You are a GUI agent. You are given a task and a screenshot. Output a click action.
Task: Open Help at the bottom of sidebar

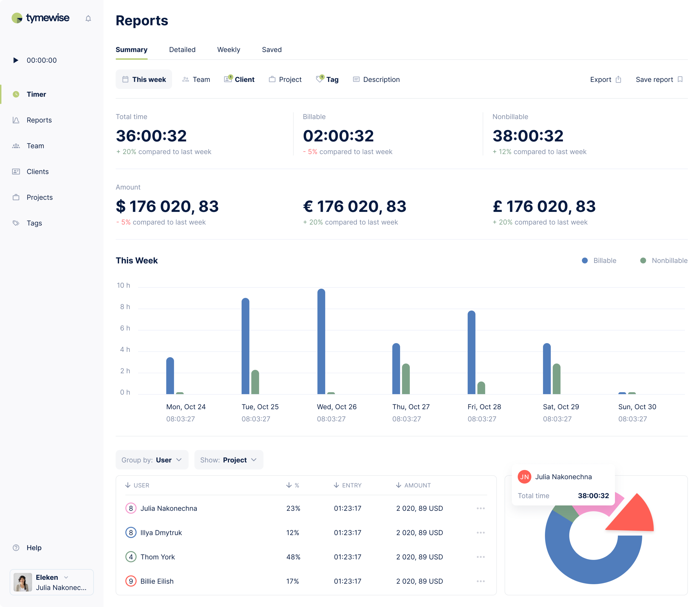pyautogui.click(x=34, y=547)
